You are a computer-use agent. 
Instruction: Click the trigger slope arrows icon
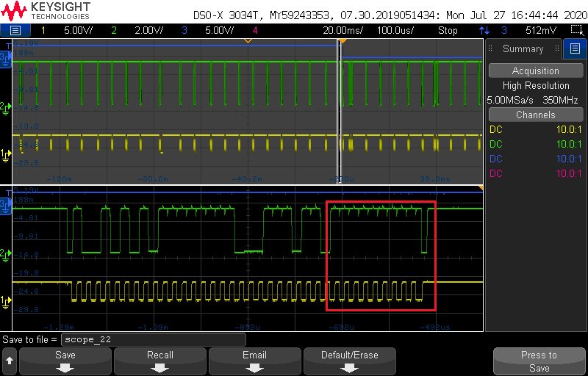click(484, 30)
